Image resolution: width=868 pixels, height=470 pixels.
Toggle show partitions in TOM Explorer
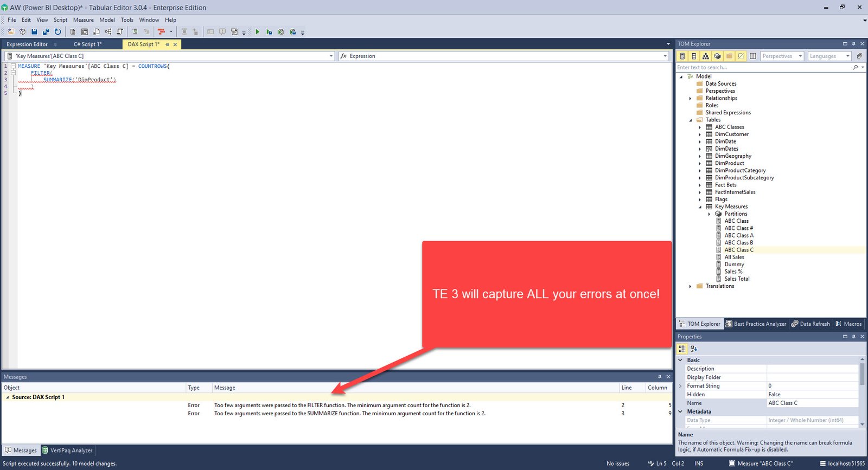717,56
